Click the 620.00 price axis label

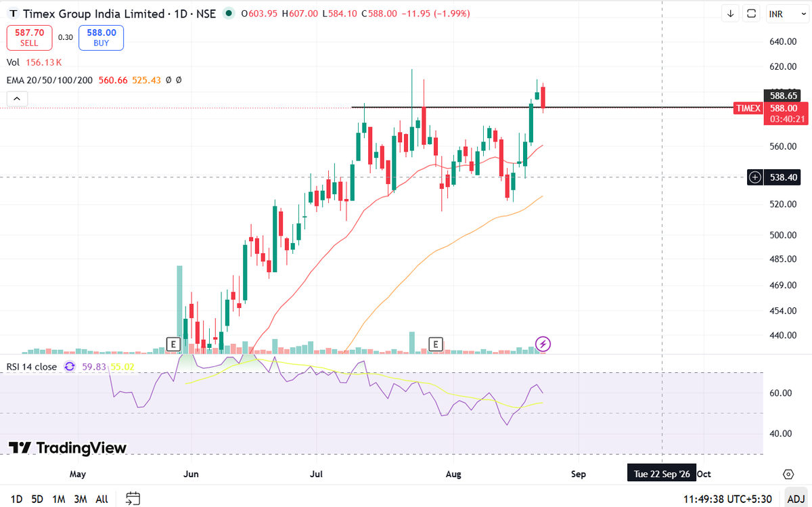(x=782, y=67)
